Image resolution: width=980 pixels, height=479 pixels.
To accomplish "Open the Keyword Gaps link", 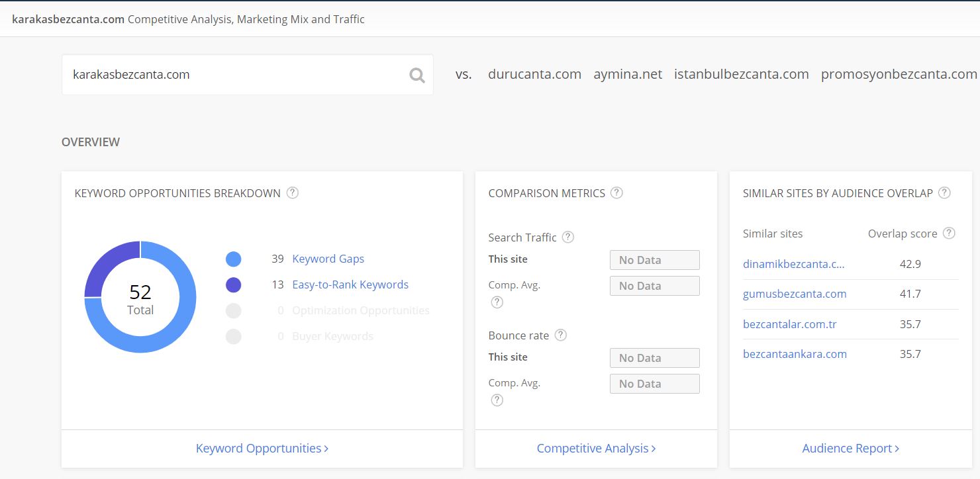I will [328, 259].
